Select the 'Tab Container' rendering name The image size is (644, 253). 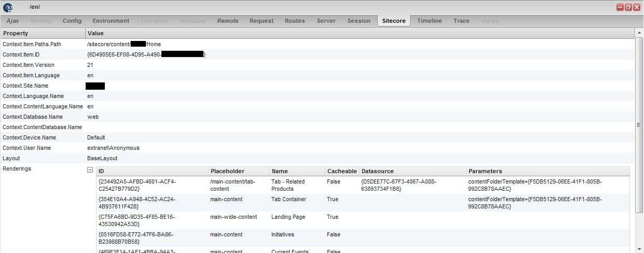coord(289,199)
